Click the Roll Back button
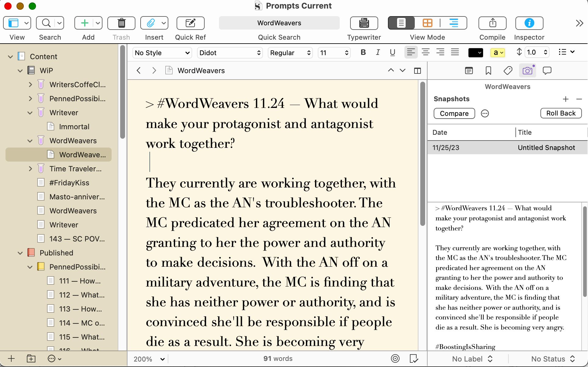Viewport: 588px width, 367px height. (x=561, y=113)
